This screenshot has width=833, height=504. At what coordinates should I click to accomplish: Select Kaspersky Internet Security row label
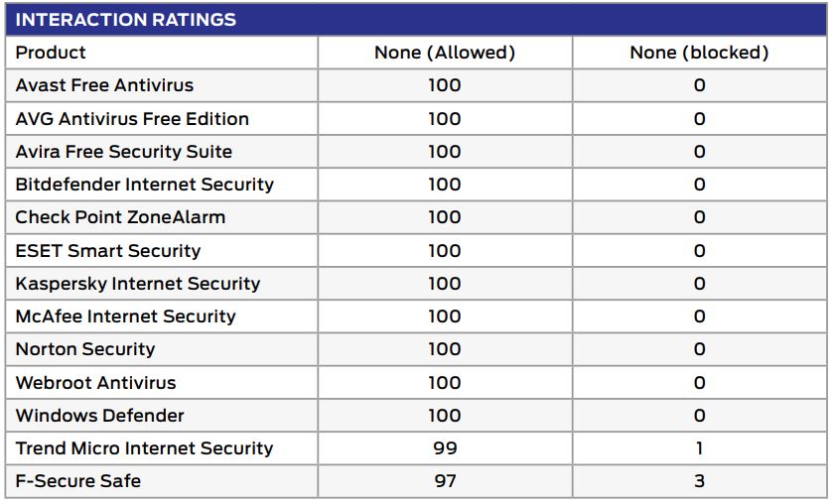click(137, 284)
